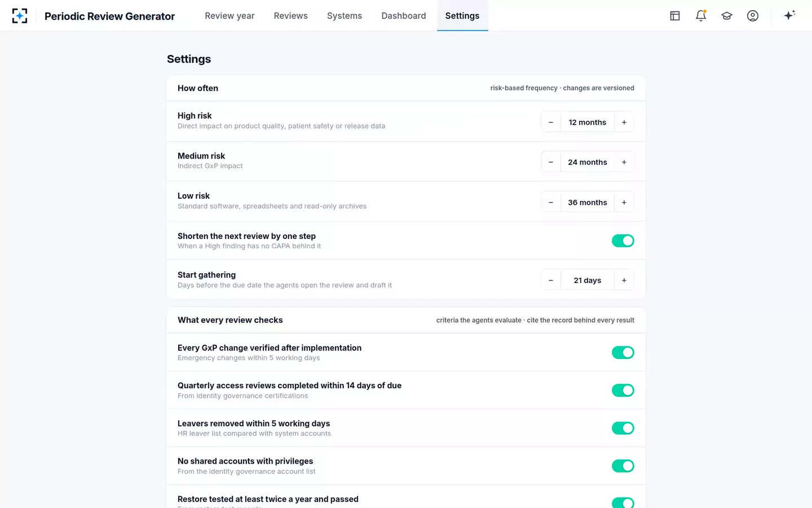
Task: Toggle Restore tested twice a year check
Action: 623,502
